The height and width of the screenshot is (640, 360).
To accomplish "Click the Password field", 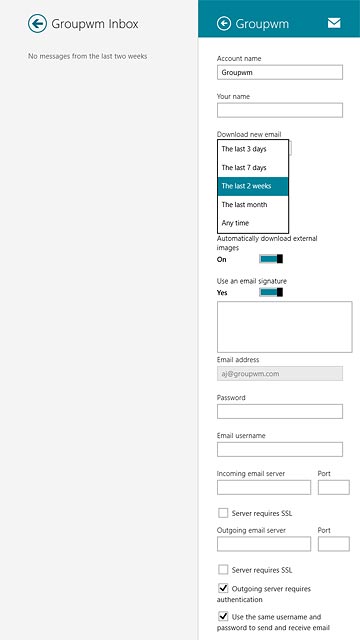I will click(280, 411).
